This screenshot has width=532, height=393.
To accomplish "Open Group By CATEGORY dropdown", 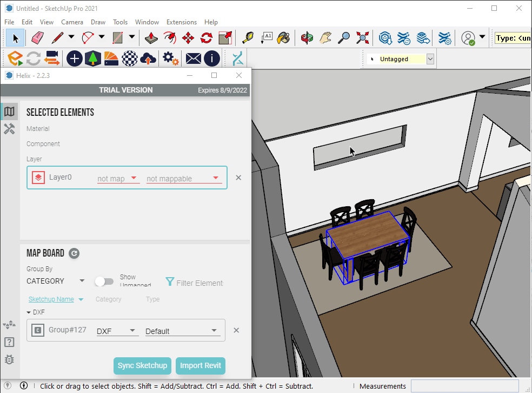I will click(56, 281).
